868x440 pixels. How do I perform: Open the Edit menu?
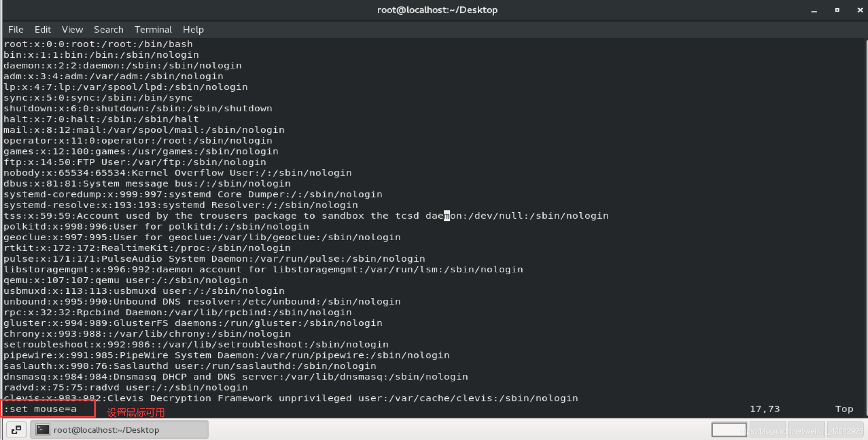43,29
